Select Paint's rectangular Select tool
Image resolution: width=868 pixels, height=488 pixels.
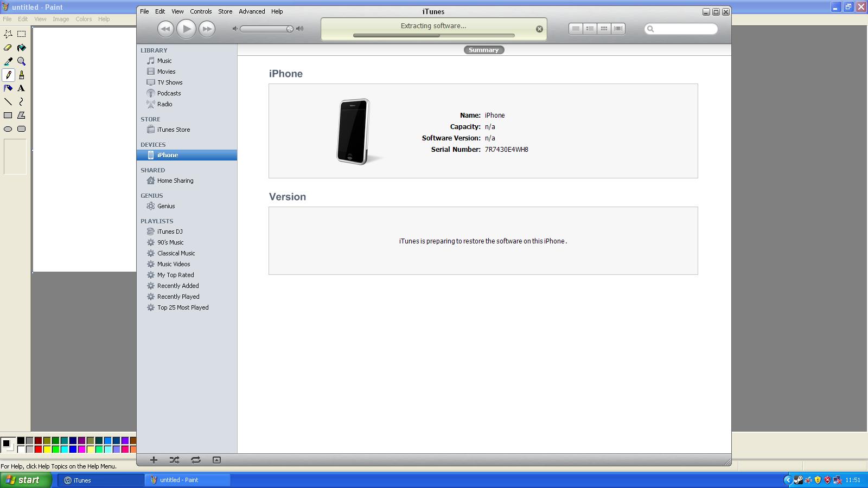coord(21,34)
